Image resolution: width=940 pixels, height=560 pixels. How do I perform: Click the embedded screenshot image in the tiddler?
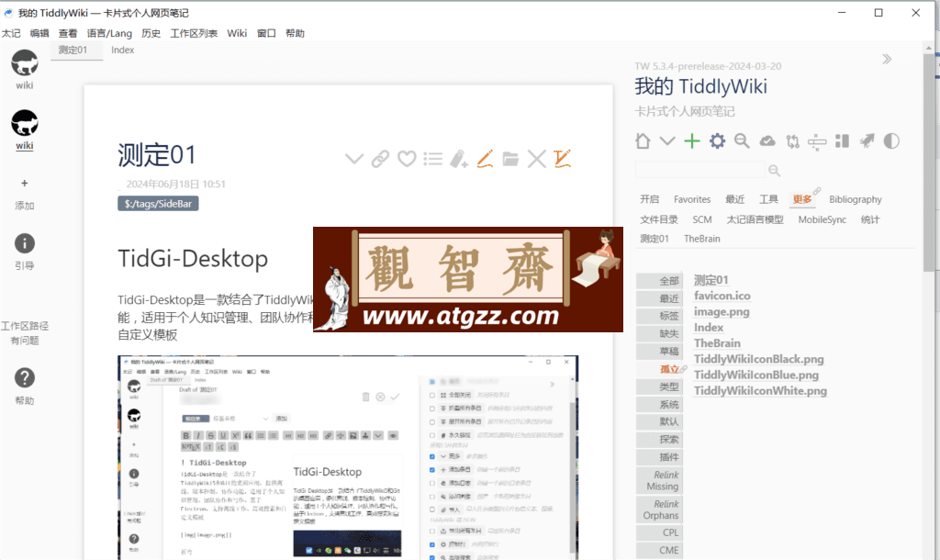click(x=348, y=457)
